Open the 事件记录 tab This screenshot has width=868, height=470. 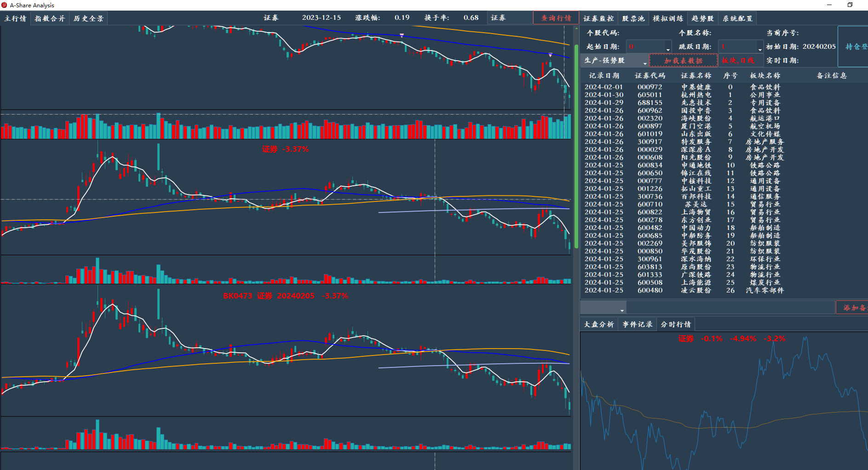click(638, 324)
